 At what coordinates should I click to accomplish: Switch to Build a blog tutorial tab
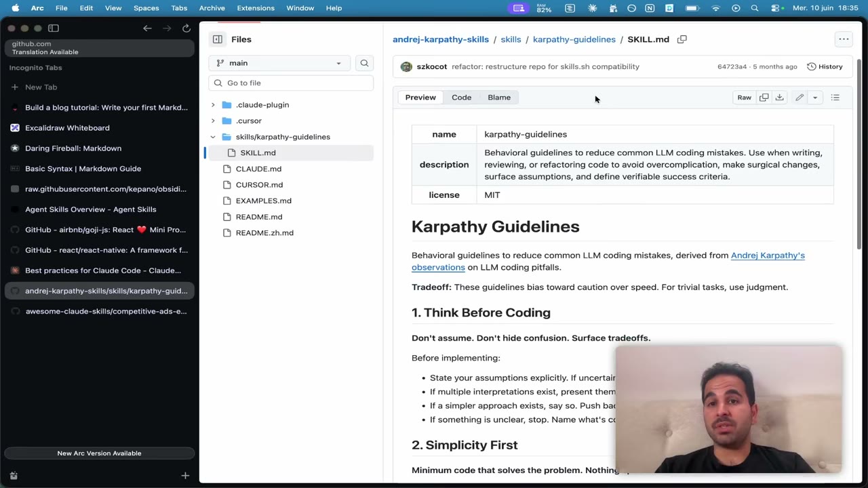click(x=99, y=107)
